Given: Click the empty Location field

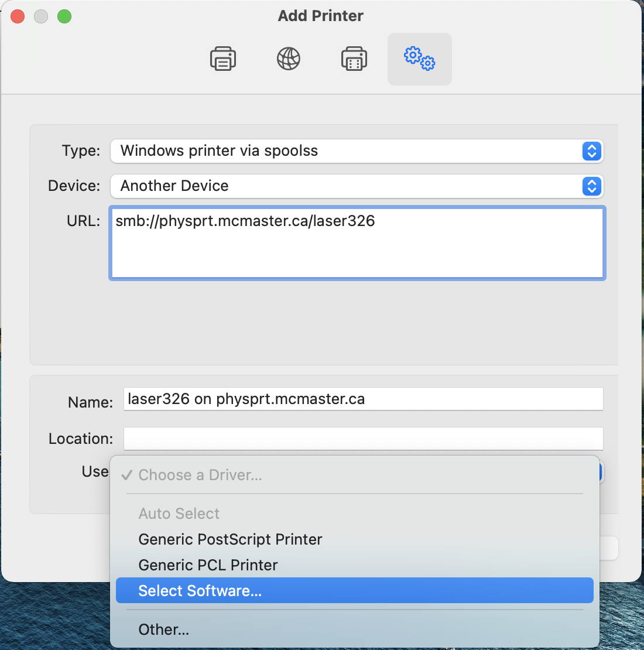Looking at the screenshot, I should click(363, 439).
